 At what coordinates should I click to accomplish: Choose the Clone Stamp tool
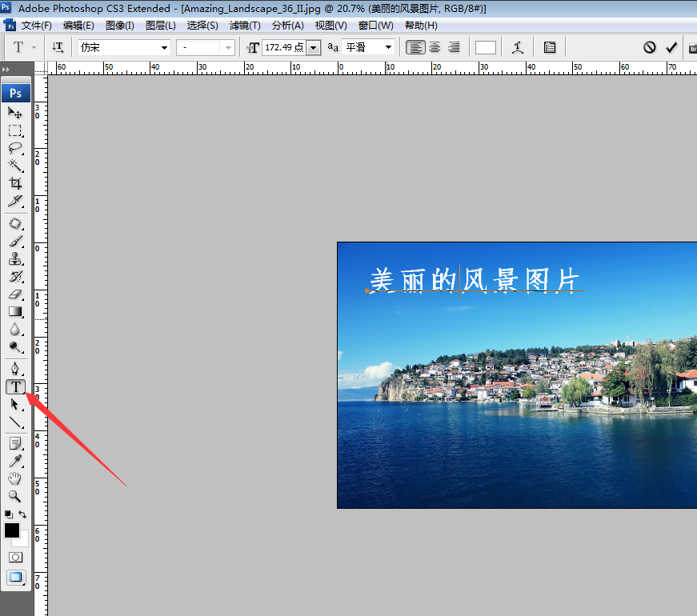15,258
